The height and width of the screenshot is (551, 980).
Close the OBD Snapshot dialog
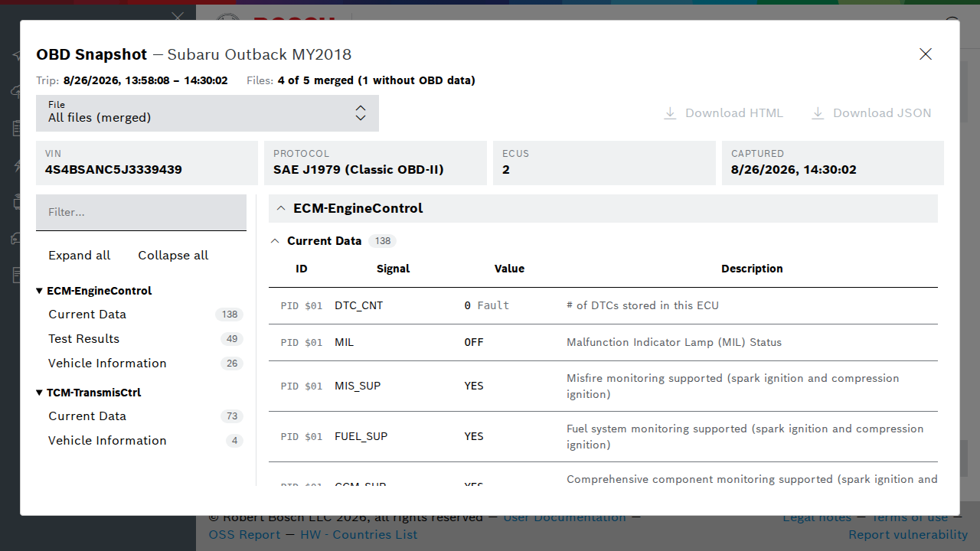926,54
